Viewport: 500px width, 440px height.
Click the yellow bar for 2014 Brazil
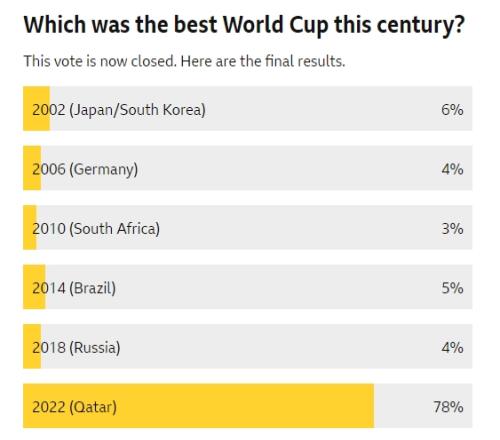coord(34,287)
